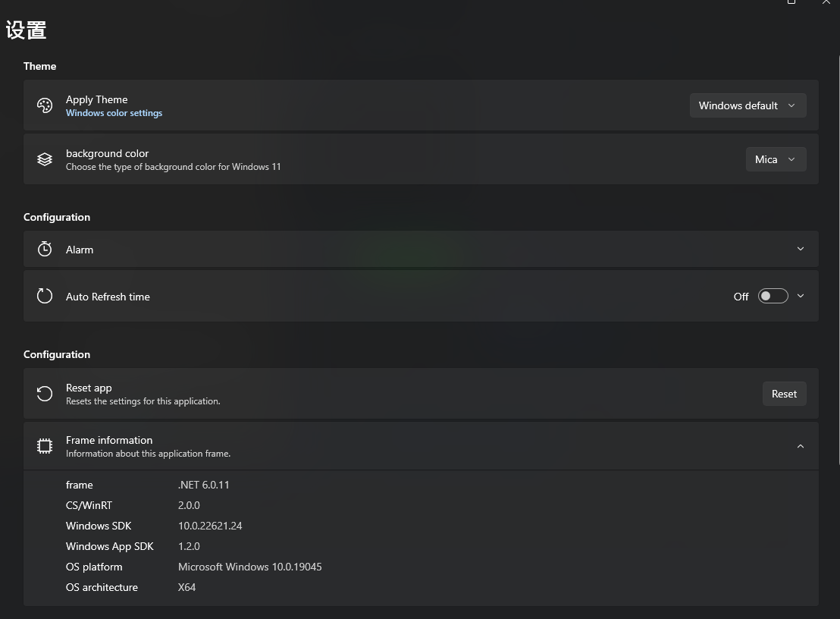Click the 设置 heading
The image size is (840, 619).
26,30
